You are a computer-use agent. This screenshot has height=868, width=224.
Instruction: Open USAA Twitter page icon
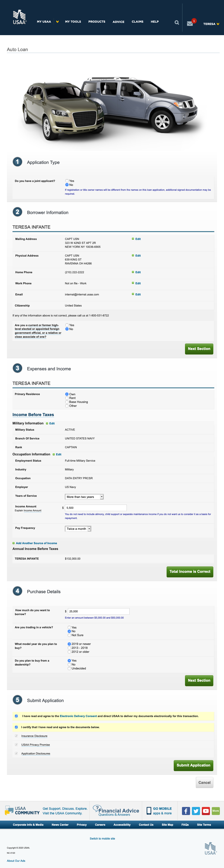pyautogui.click(x=196, y=811)
